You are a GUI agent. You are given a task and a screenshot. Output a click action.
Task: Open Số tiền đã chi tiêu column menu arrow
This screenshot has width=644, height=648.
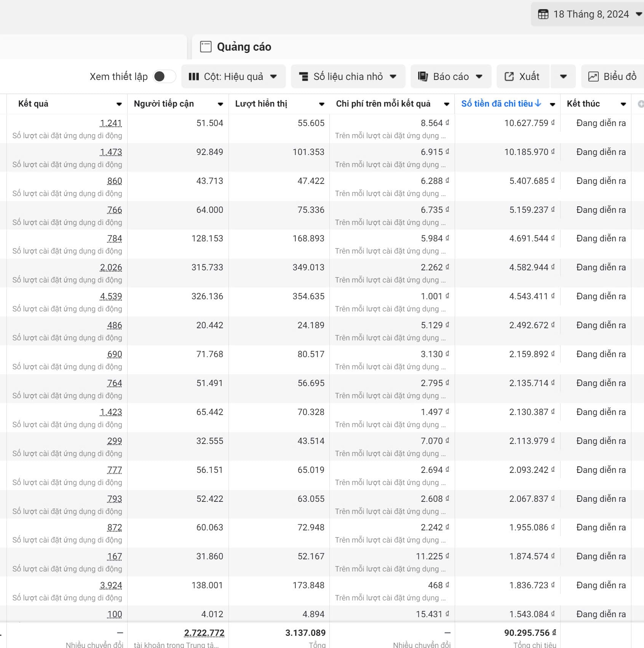click(x=552, y=104)
